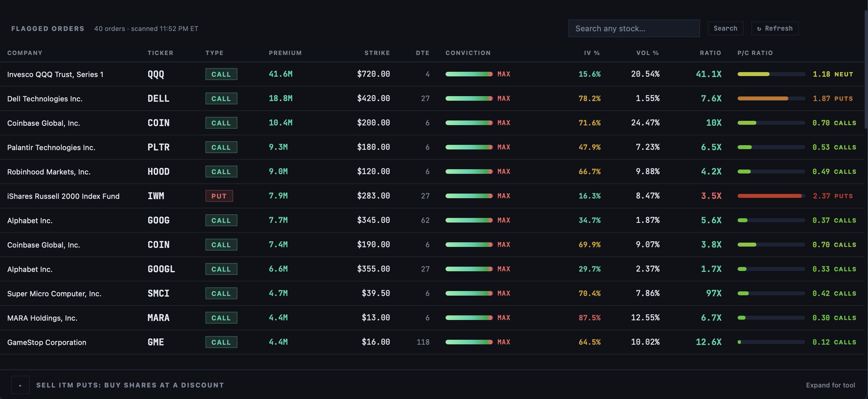Click the TICKER column header
868x399 pixels.
coord(160,53)
